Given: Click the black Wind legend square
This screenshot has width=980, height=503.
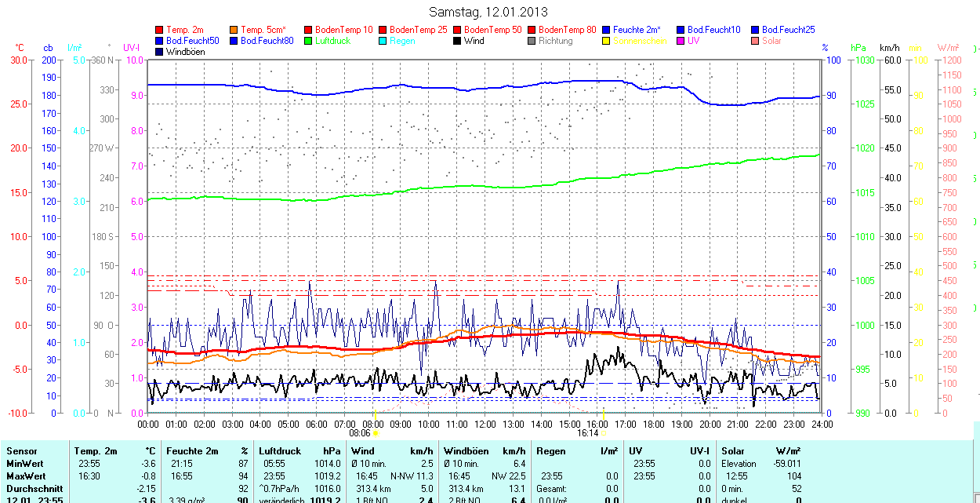Looking at the screenshot, I should click(458, 41).
